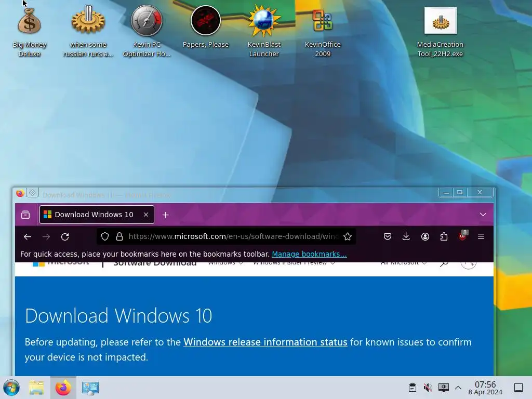Open network display tray icon

click(x=444, y=388)
